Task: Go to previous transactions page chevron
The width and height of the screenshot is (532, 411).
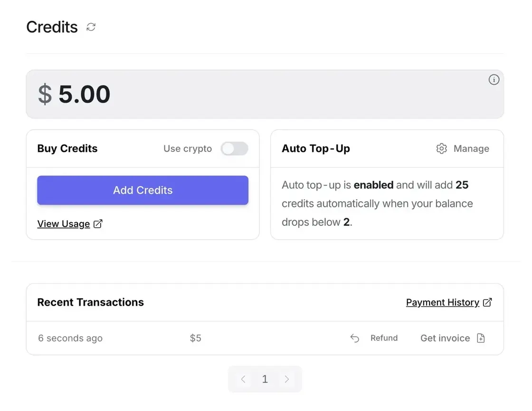Action: (243, 379)
